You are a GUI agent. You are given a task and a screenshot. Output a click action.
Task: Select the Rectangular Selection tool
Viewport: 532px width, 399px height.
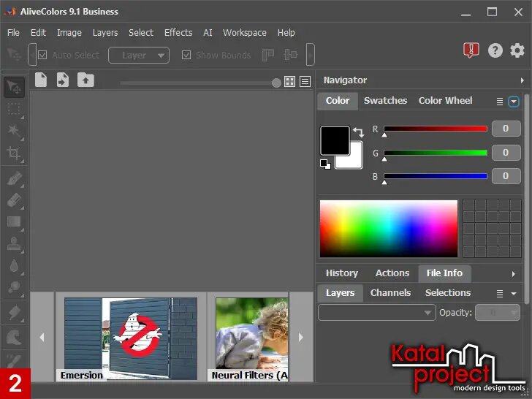coord(14,110)
